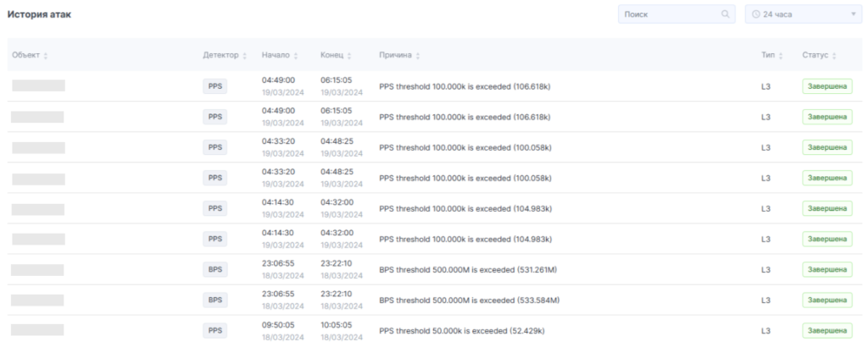Select start time 09:50:05

278,325
